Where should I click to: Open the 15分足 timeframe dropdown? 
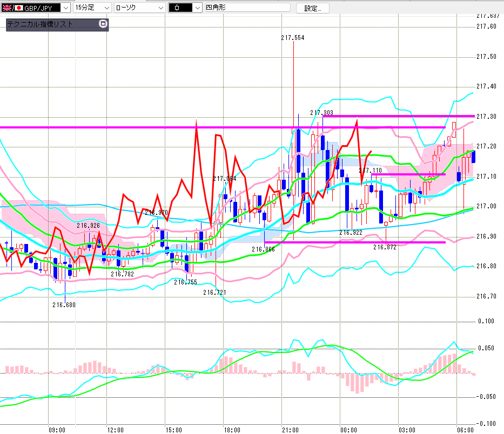tap(92, 8)
